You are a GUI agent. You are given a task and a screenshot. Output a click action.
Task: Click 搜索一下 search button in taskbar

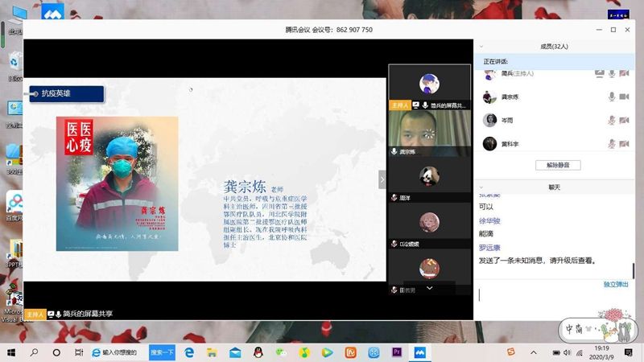click(x=162, y=352)
